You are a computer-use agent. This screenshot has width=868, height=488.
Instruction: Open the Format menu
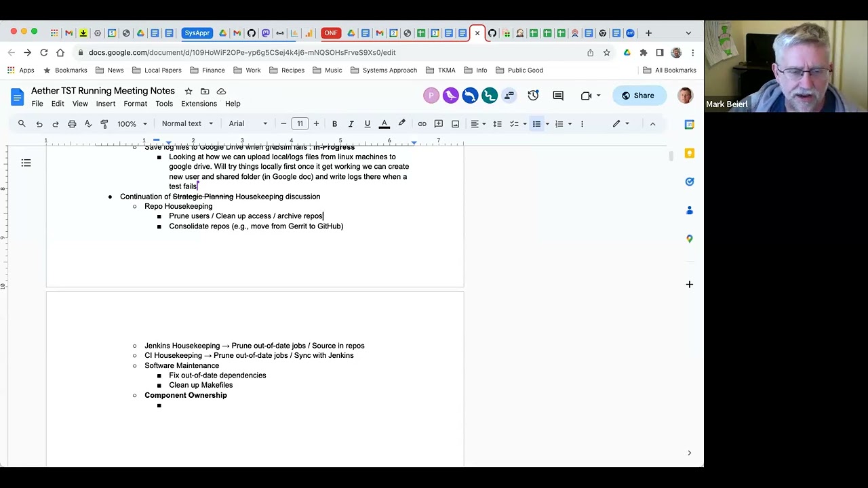click(136, 104)
